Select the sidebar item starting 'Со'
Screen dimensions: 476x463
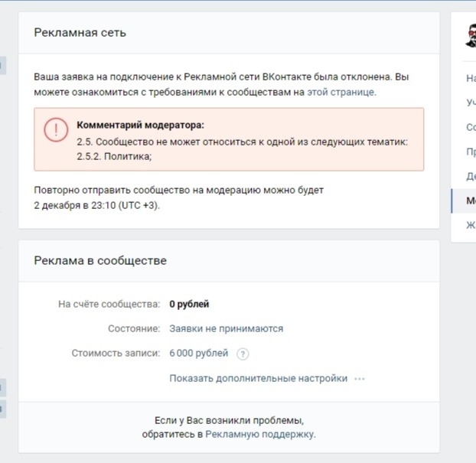click(x=471, y=127)
